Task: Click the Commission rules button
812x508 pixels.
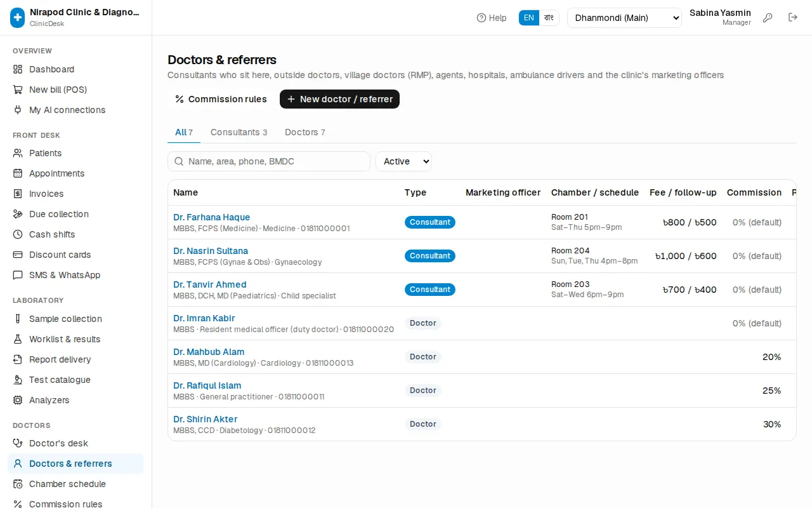Action: tap(221, 99)
